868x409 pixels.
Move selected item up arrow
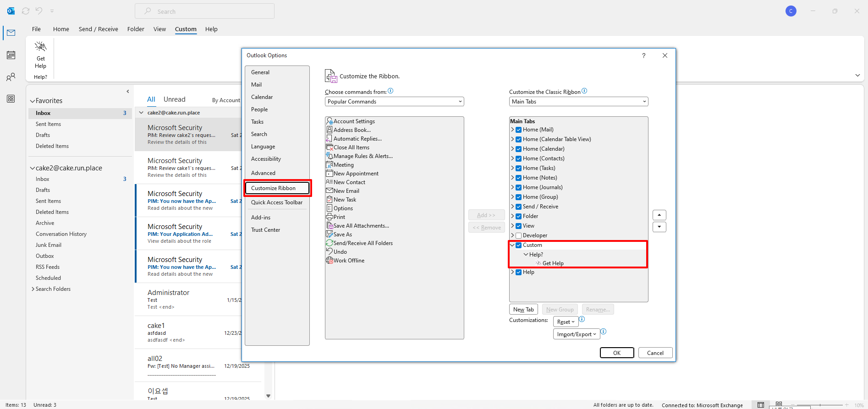659,215
